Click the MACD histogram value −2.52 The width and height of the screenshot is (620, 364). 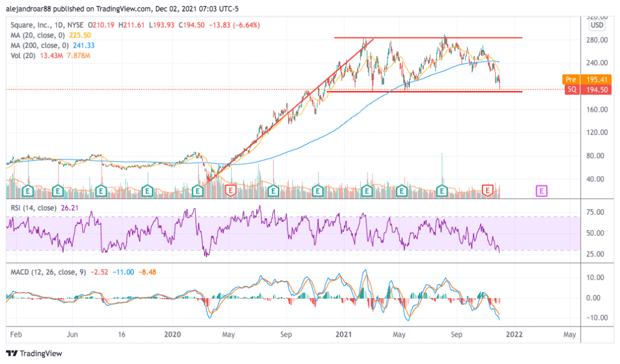(99, 272)
